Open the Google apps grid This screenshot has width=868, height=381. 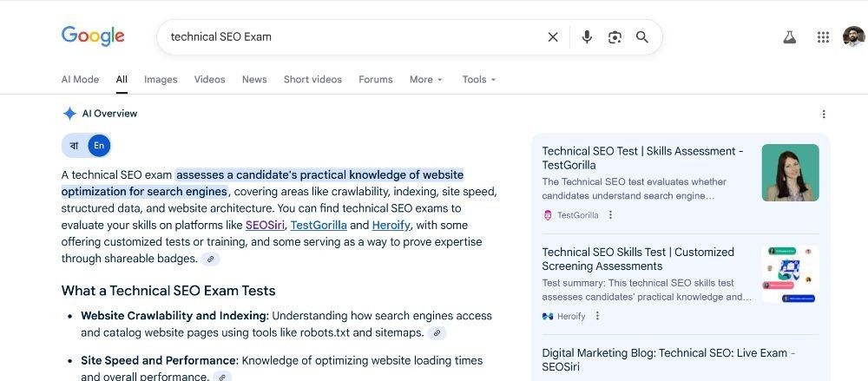(823, 37)
